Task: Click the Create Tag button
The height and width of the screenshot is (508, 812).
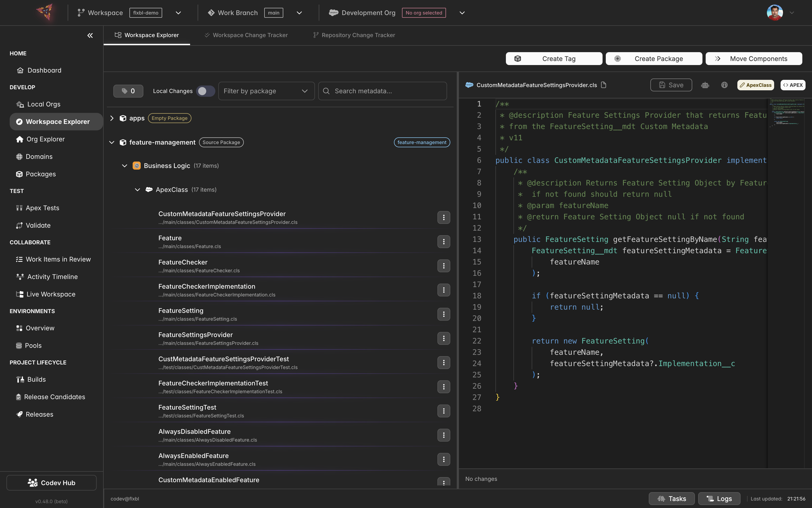Action: click(x=554, y=59)
